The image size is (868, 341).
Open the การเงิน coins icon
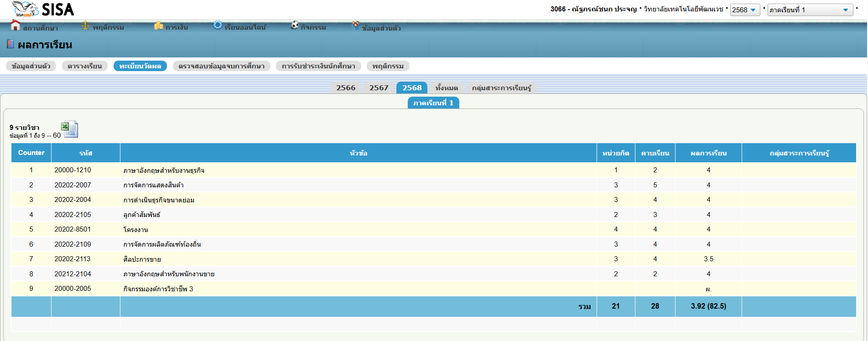pos(158,26)
